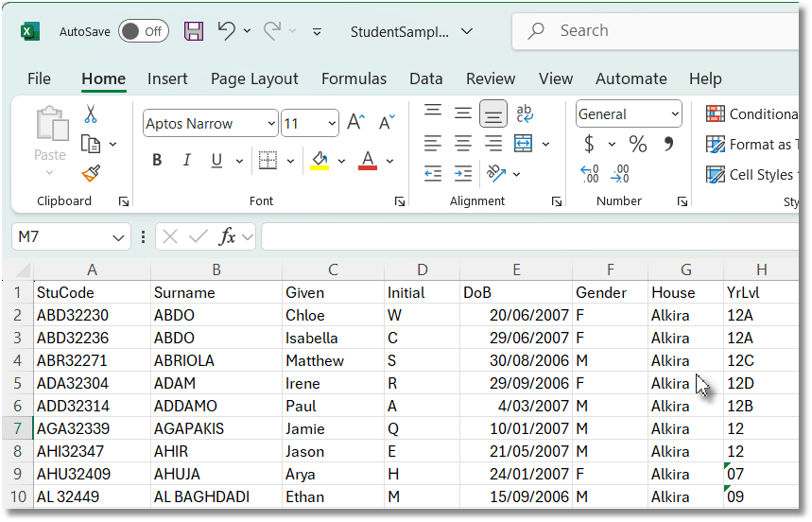Apply Comma Style format
Viewport: 812px width, 522px height.
point(668,144)
